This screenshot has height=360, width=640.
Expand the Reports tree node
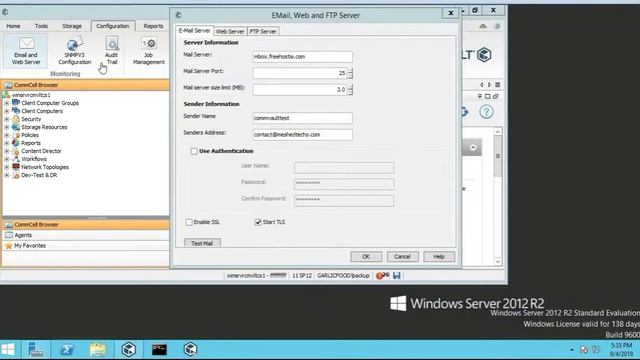coord(7,143)
